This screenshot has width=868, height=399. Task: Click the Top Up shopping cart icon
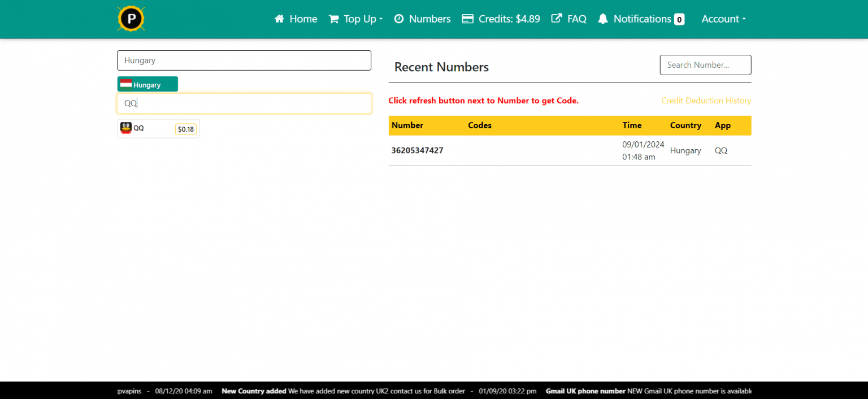[333, 19]
